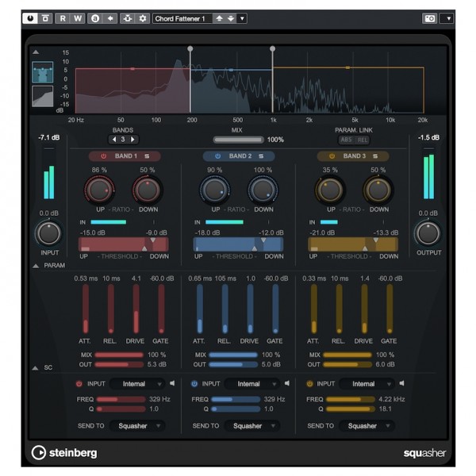This screenshot has width=476, height=476.
Task: Toggle Band 3 side-chain INPUT power icon
Action: pos(309,384)
